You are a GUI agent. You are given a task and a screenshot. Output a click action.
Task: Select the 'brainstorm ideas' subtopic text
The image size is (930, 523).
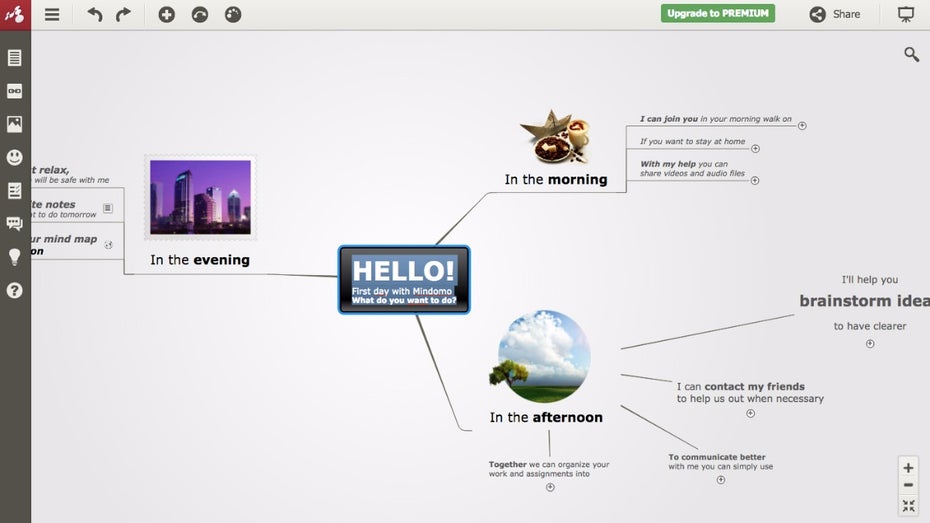pos(865,301)
